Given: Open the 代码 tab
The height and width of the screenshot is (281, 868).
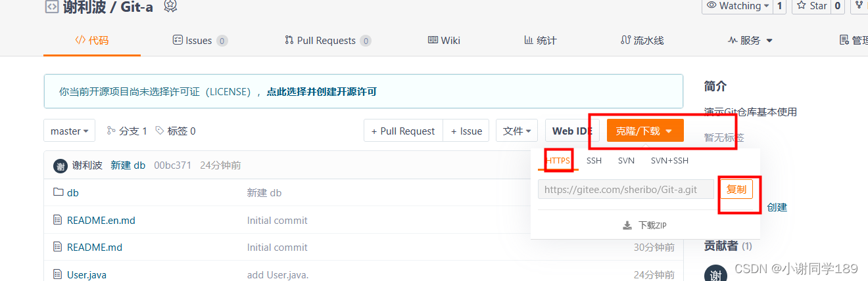Looking at the screenshot, I should click(x=92, y=40).
